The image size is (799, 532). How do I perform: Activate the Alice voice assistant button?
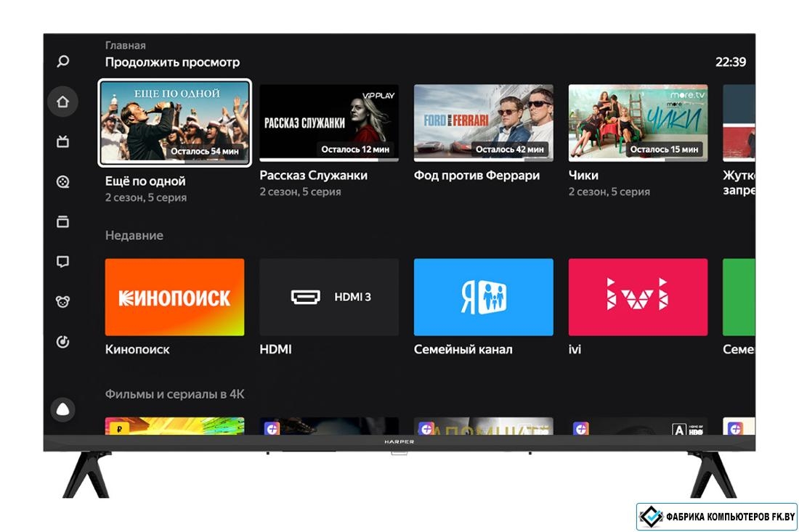click(62, 409)
